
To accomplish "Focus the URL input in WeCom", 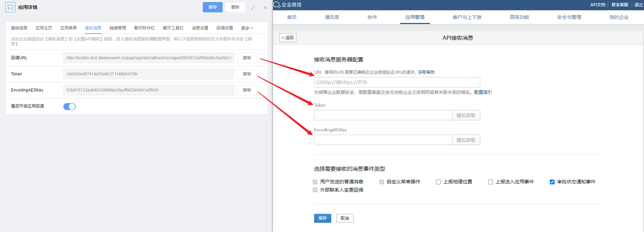I will click(x=397, y=82).
